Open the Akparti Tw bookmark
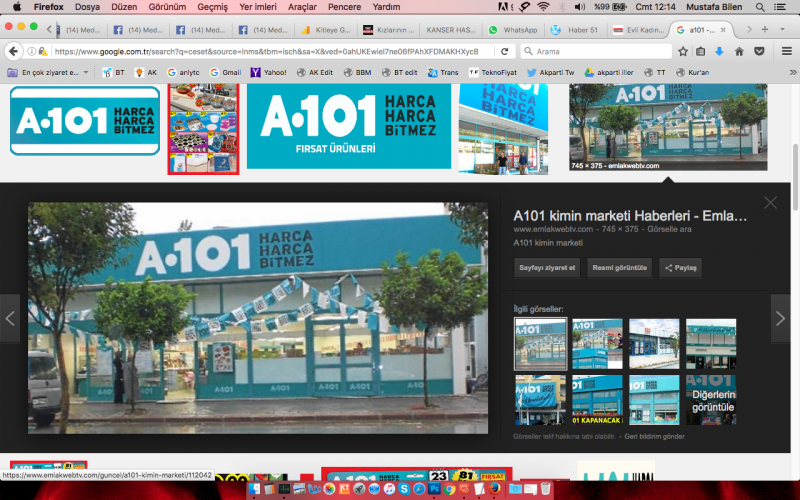 pos(551,72)
